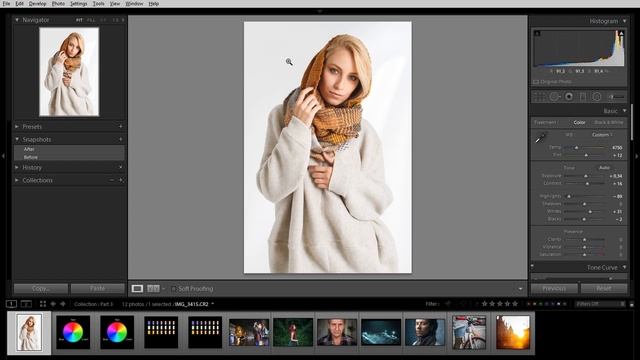640x360 pixels.
Task: Clear History with the X icon
Action: (120, 167)
